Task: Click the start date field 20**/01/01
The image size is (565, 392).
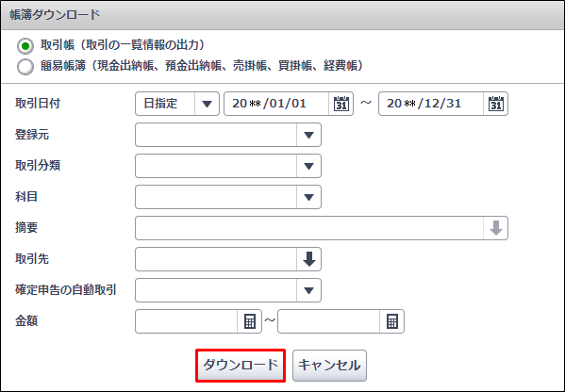Action: 276,104
